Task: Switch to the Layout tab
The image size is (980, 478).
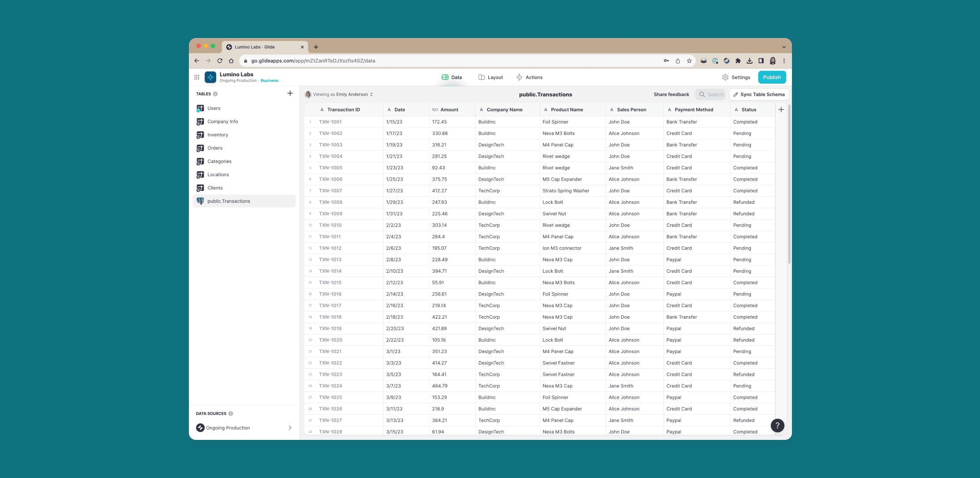Action: (491, 77)
